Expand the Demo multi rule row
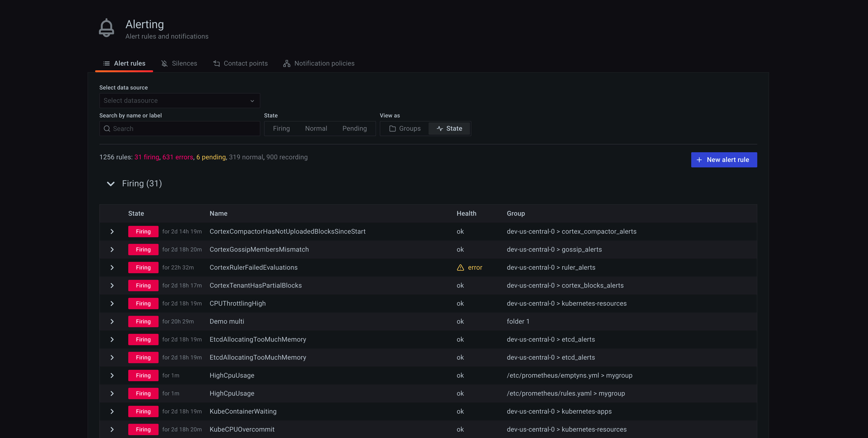This screenshot has height=438, width=868. click(x=112, y=321)
